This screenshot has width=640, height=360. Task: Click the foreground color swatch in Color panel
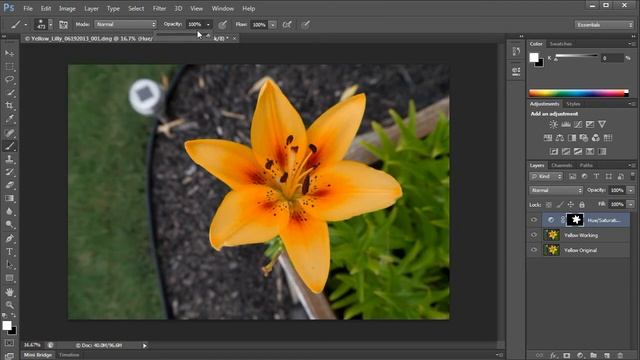pyautogui.click(x=534, y=58)
